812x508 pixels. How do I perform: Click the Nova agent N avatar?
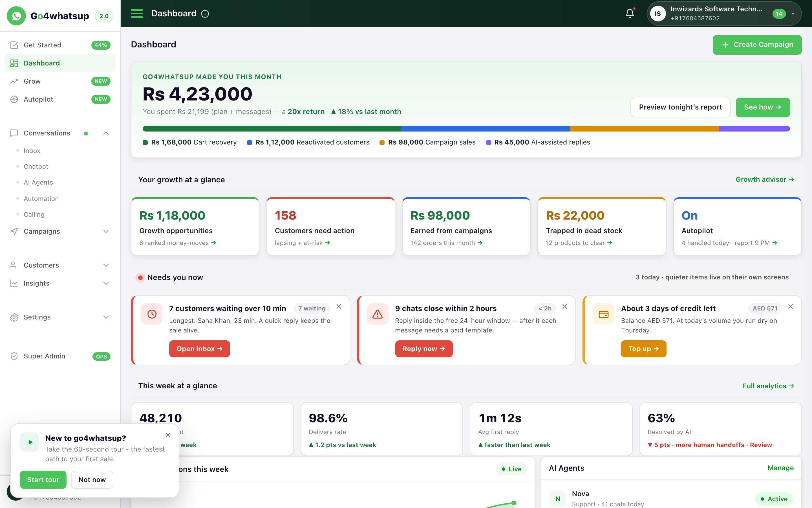click(558, 499)
